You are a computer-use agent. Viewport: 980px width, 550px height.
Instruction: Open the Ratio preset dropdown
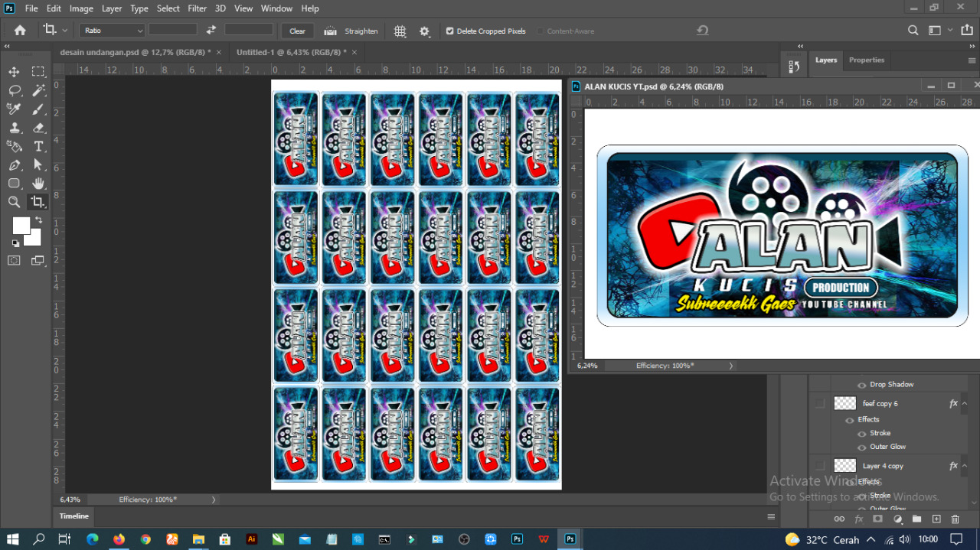112,31
